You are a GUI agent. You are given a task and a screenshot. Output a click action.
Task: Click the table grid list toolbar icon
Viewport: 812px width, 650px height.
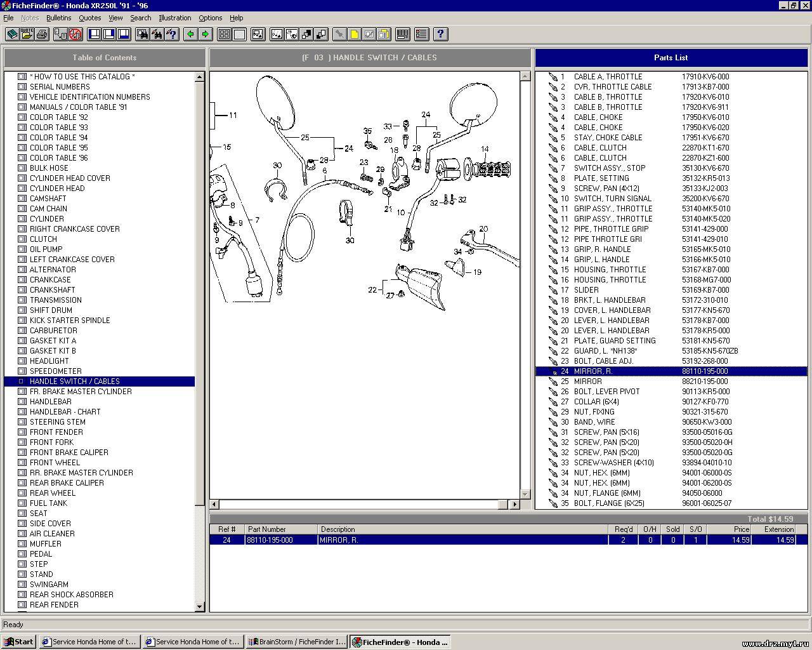[402, 34]
